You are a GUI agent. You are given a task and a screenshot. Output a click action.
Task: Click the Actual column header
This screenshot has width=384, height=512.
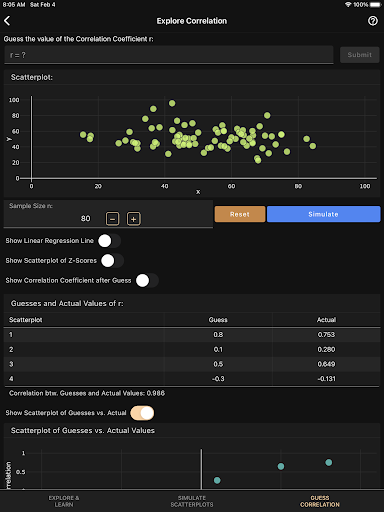pos(326,320)
